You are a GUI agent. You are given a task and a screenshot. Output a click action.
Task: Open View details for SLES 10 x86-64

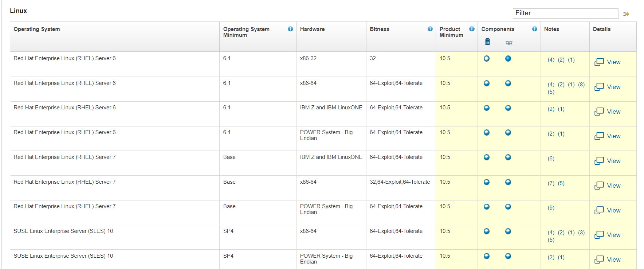tap(608, 235)
